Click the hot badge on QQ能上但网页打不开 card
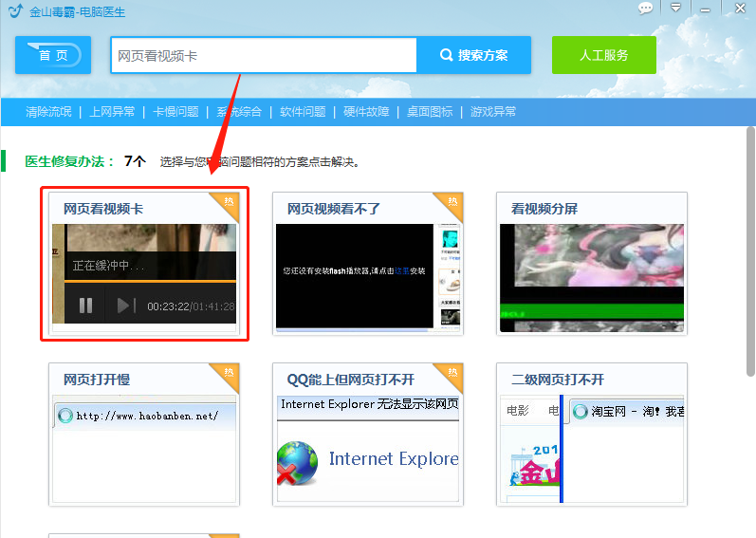This screenshot has width=756, height=538. [452, 374]
